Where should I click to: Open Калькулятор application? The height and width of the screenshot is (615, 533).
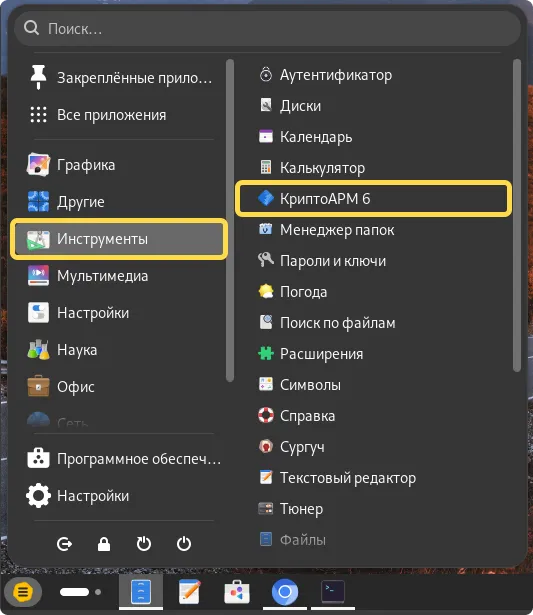[373, 167]
